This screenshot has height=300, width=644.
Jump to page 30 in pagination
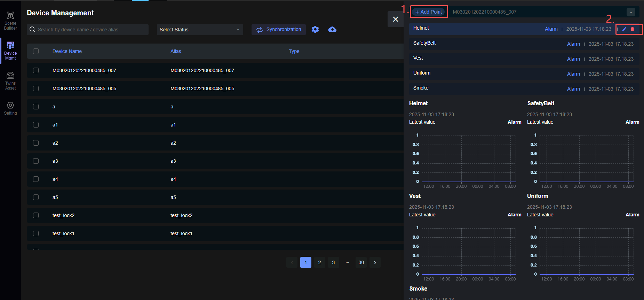click(x=361, y=262)
